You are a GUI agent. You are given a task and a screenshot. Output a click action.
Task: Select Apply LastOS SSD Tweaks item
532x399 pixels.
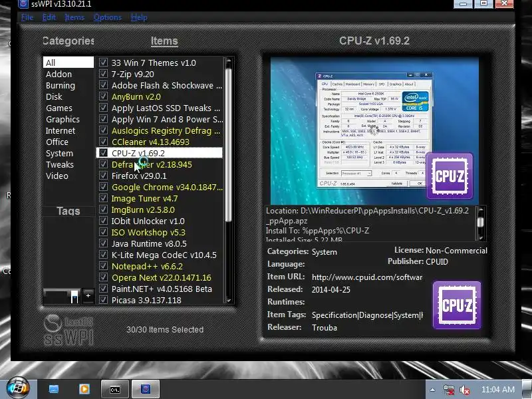(x=166, y=108)
